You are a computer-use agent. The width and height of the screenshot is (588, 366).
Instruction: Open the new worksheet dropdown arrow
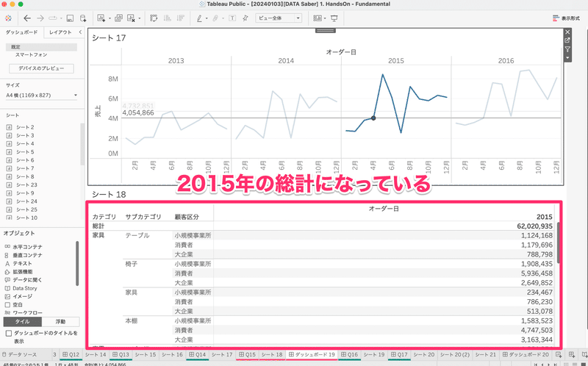(110, 18)
